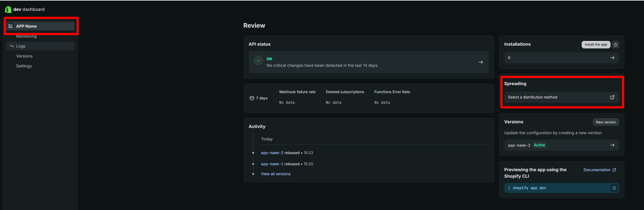Open Select a distribution method

pyautogui.click(x=561, y=97)
